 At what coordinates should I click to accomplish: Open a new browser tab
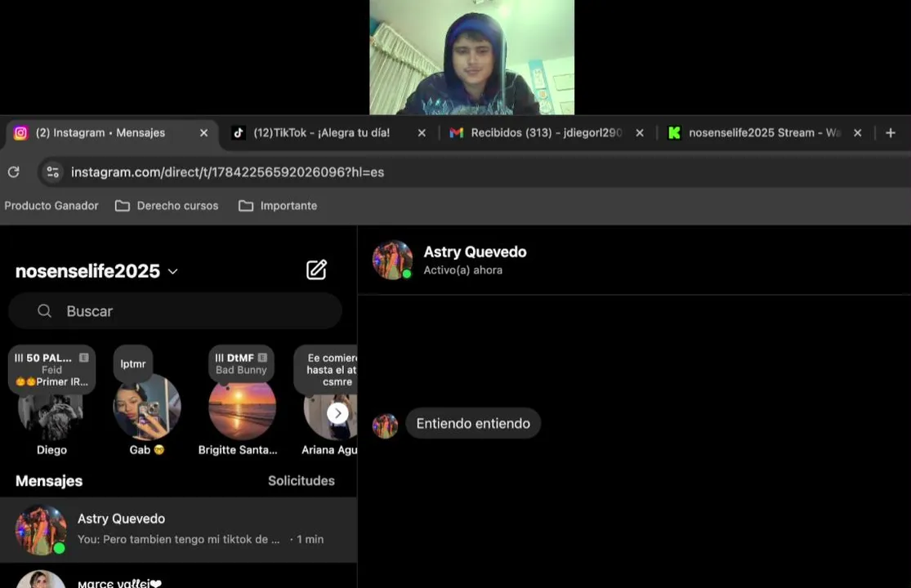pyautogui.click(x=890, y=133)
